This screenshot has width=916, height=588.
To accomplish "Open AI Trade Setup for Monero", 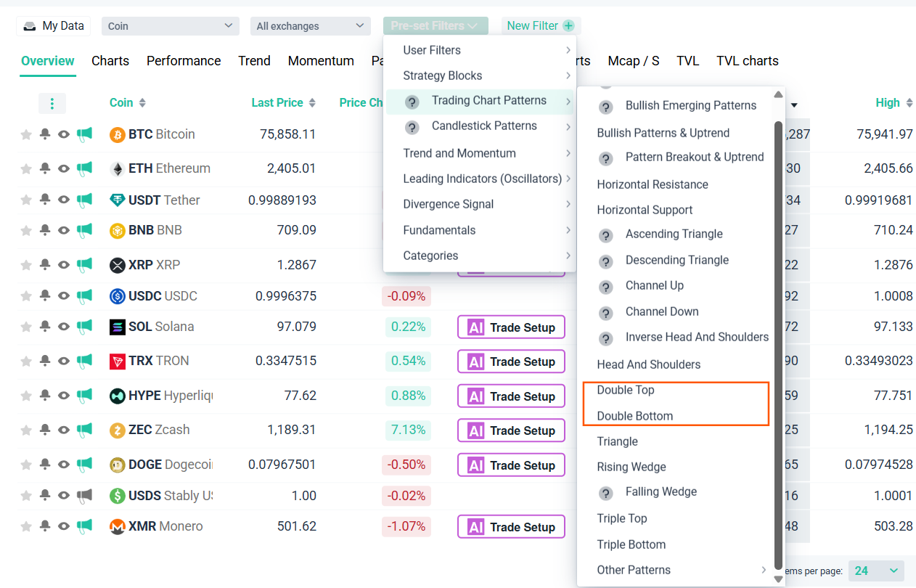I will click(x=511, y=527).
